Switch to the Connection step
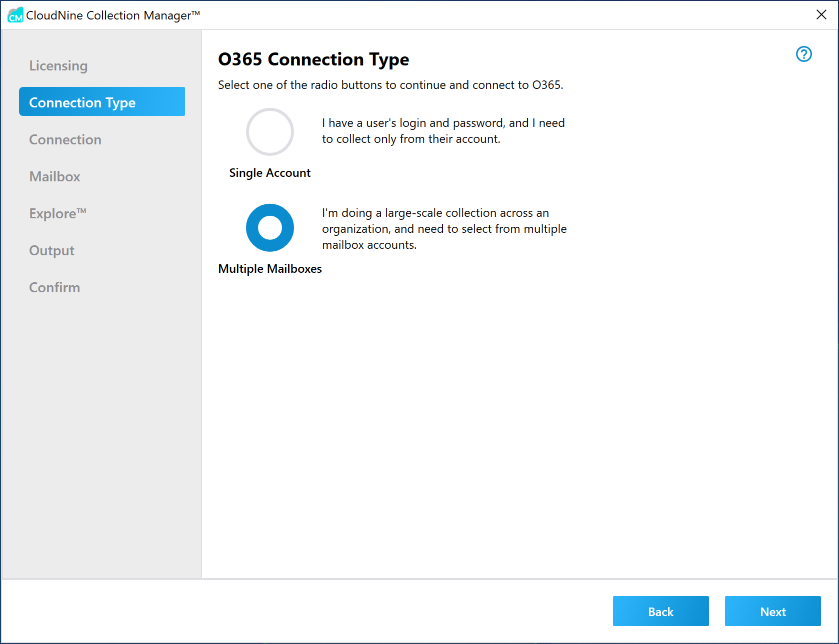 pos(65,139)
